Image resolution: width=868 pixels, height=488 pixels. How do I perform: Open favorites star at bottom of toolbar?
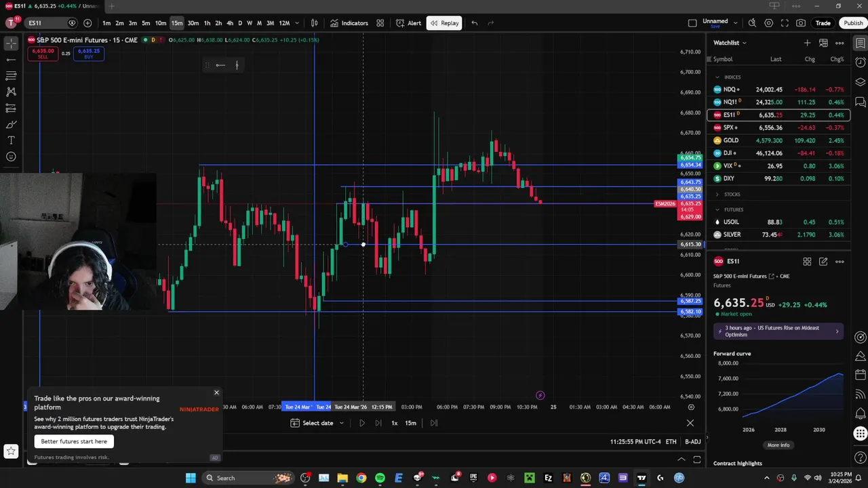point(11,451)
